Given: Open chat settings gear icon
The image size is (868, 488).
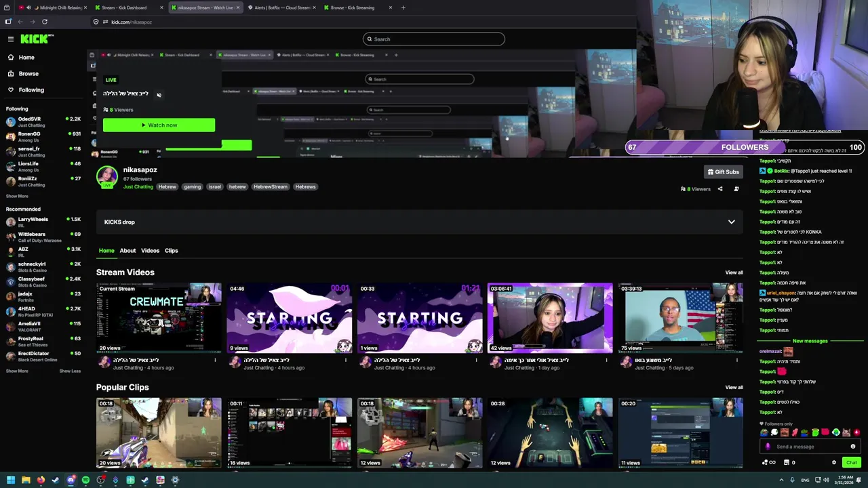Looking at the screenshot, I should (834, 462).
